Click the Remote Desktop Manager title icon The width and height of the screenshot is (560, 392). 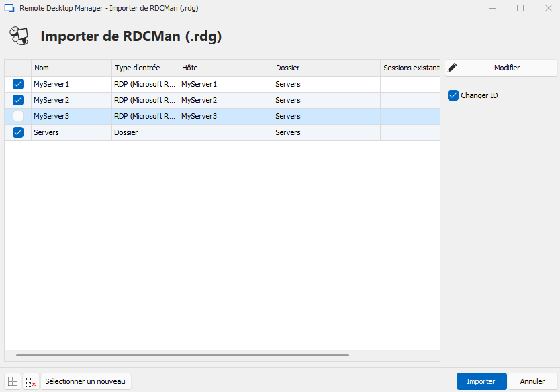click(9, 8)
